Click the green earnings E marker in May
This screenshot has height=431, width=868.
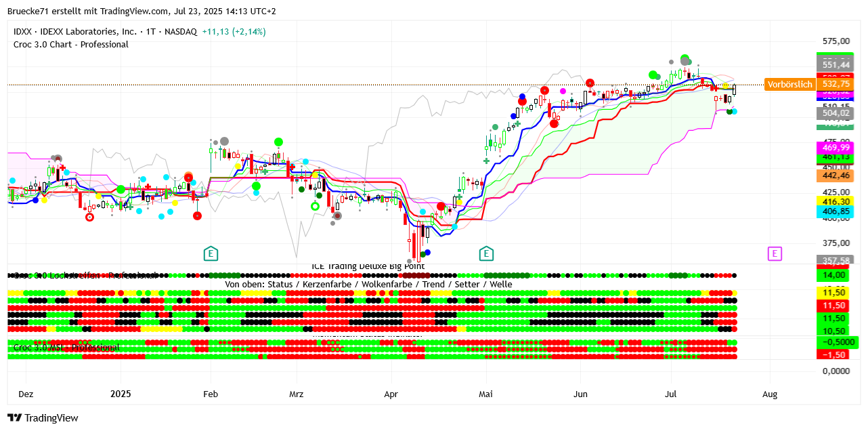[486, 254]
